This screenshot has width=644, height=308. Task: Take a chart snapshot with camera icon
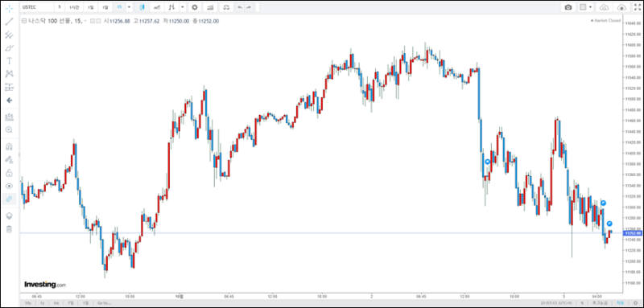pyautogui.click(x=568, y=7)
